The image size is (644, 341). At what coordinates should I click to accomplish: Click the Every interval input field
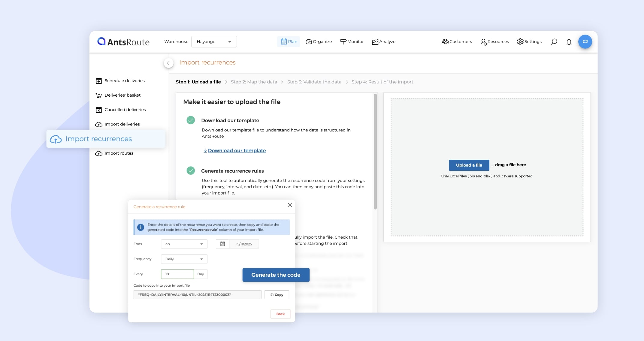click(x=177, y=274)
